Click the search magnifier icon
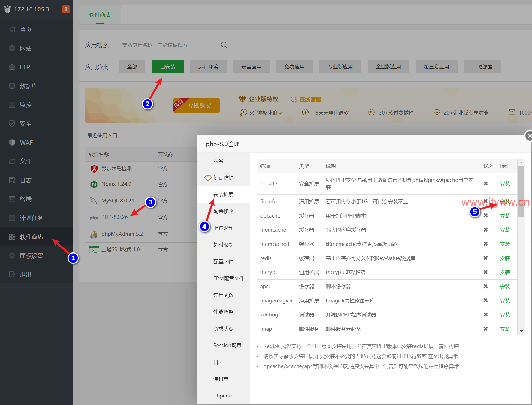The height and width of the screenshot is (405, 532). (x=224, y=45)
